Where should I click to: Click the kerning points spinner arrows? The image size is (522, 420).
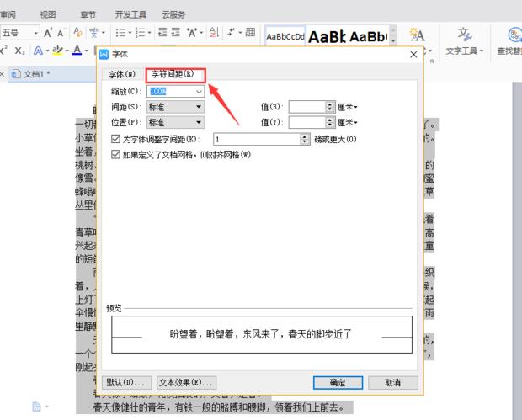pyautogui.click(x=305, y=139)
